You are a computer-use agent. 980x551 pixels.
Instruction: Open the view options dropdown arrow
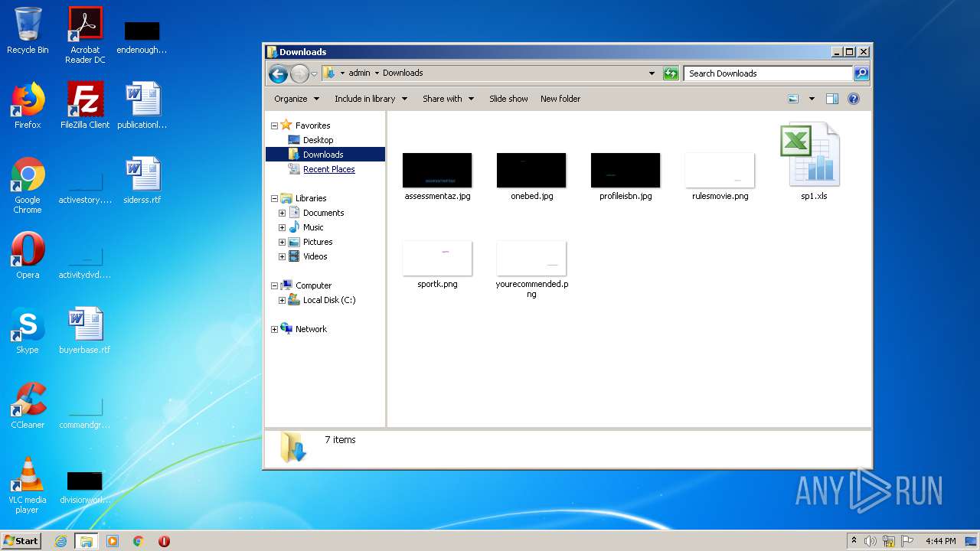(x=812, y=99)
